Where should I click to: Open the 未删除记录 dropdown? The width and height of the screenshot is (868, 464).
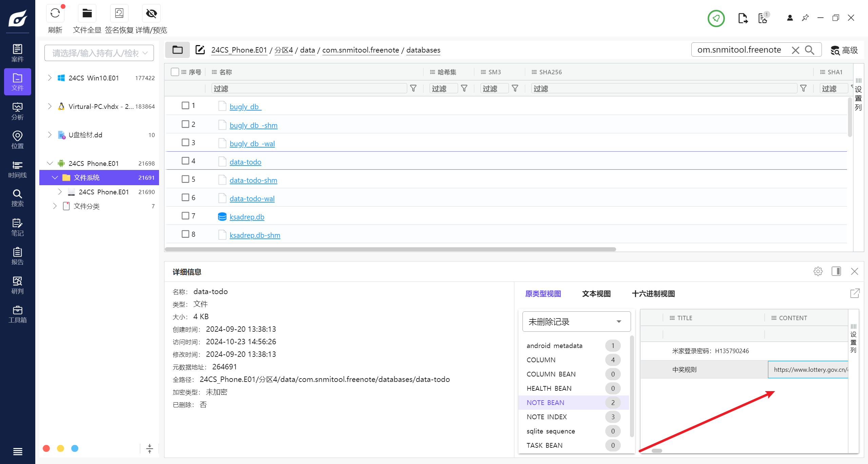576,322
